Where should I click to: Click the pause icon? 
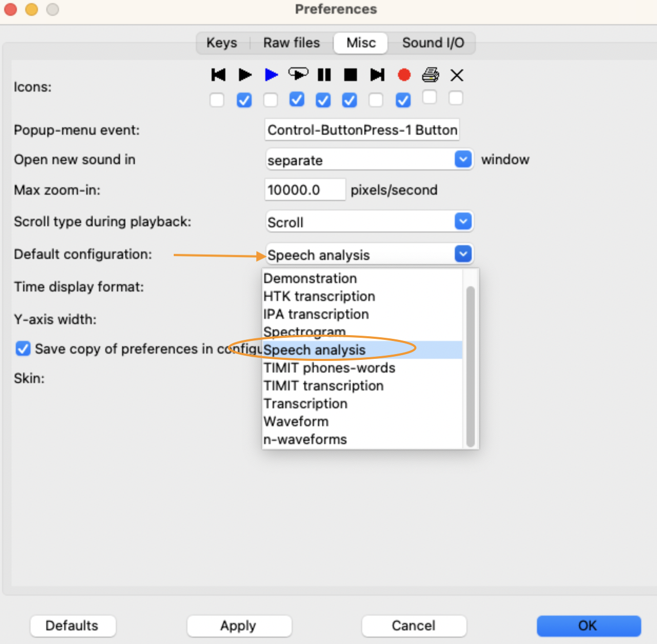click(324, 75)
